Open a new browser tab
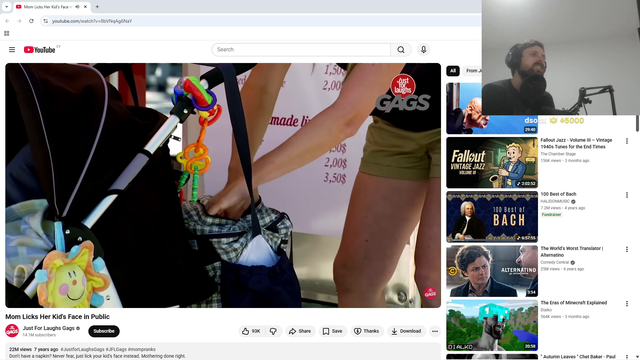Viewport: 640px width, 360px height. pyautogui.click(x=97, y=7)
